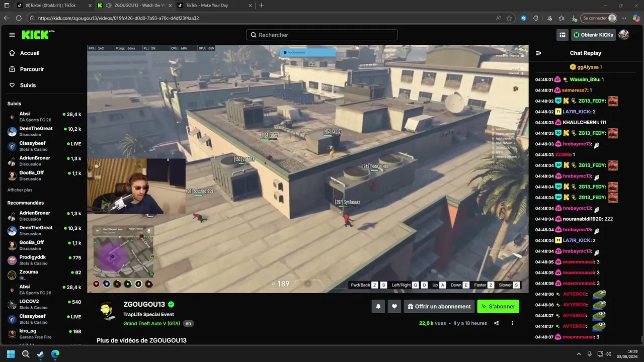This screenshot has width=644, height=362.
Task: Click the Rechercher search field
Action: [322, 35]
